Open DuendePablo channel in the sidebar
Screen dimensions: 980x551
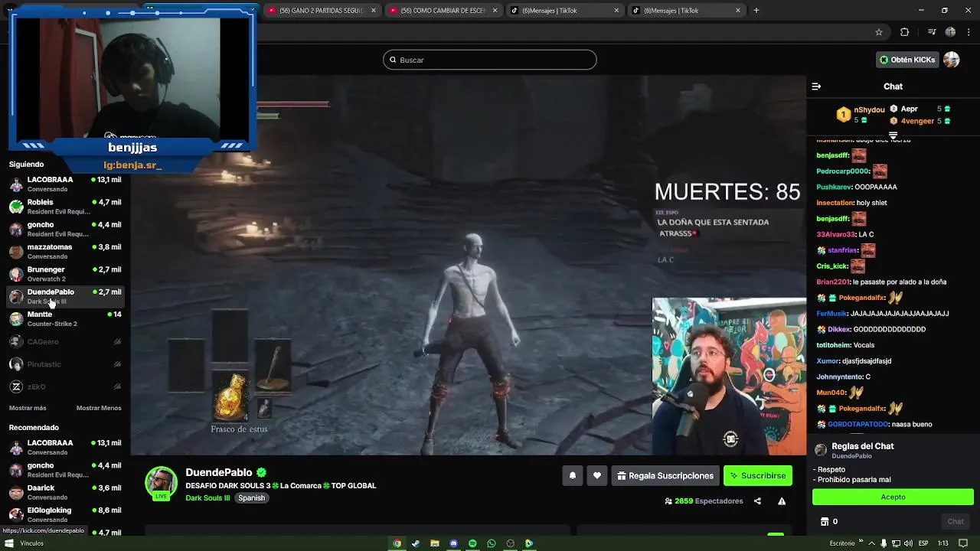(x=65, y=296)
